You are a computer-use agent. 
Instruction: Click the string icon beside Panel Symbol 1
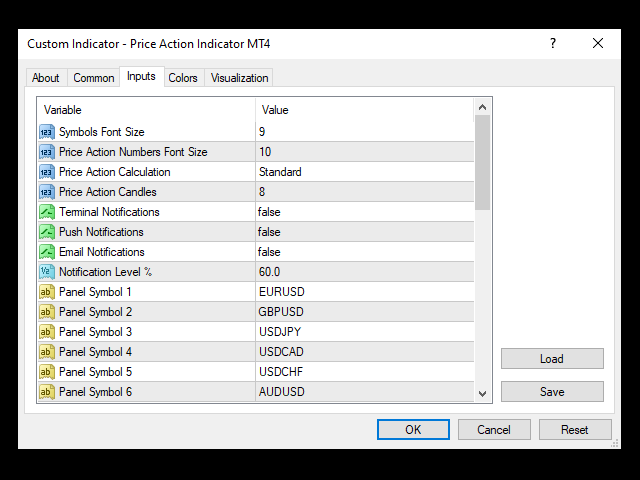pyautogui.click(x=47, y=292)
